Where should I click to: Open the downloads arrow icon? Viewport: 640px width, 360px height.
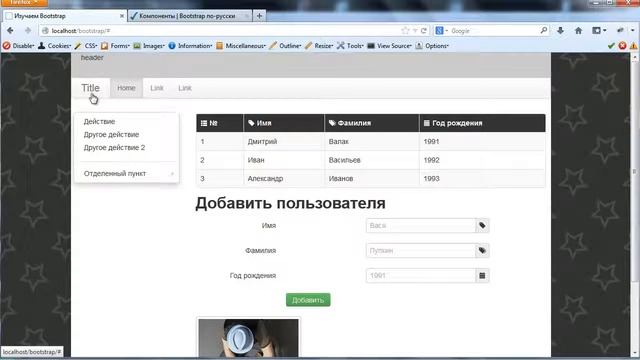560,31
